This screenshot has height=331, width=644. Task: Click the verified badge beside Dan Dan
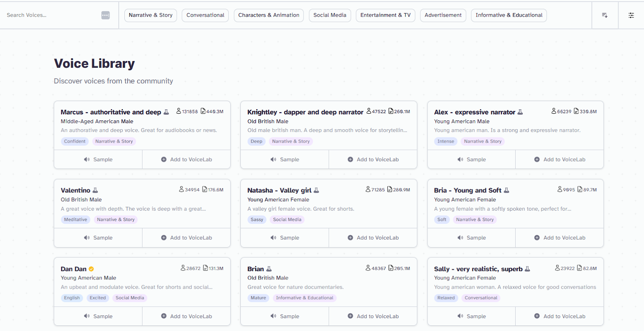(91, 269)
